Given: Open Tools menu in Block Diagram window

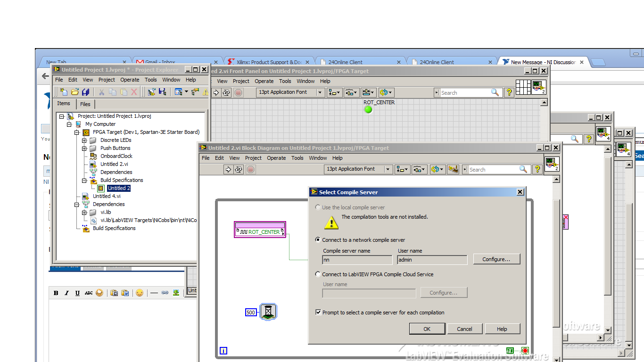Looking at the screenshot, I should pyautogui.click(x=297, y=158).
